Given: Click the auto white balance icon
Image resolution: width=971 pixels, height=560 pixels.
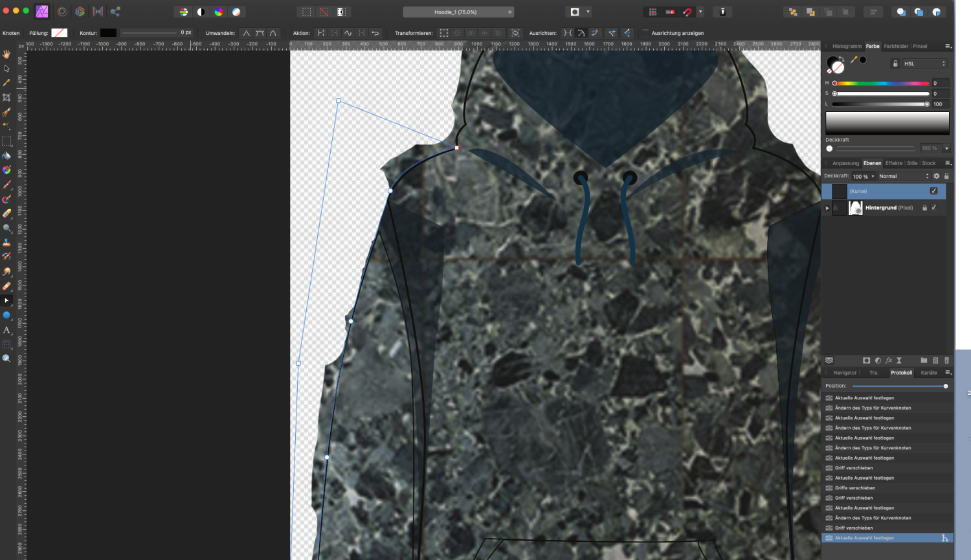Looking at the screenshot, I should 236,12.
